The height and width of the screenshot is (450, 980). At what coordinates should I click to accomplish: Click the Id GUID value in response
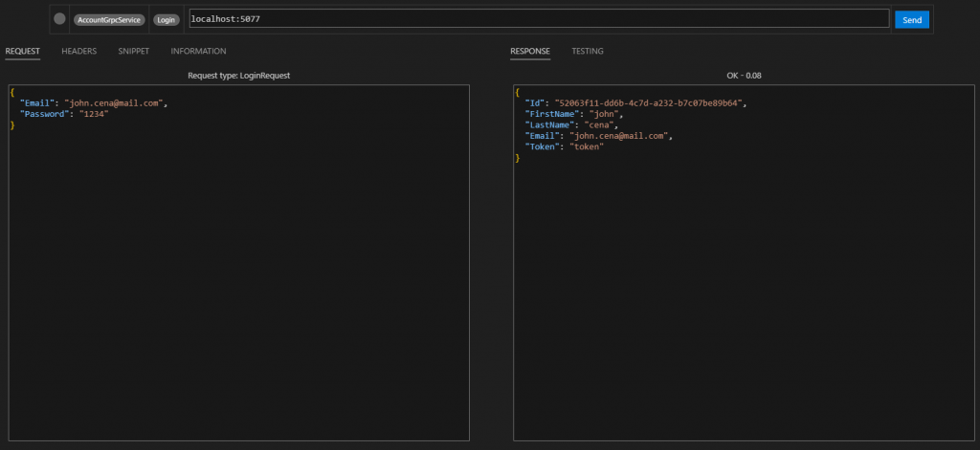point(648,102)
